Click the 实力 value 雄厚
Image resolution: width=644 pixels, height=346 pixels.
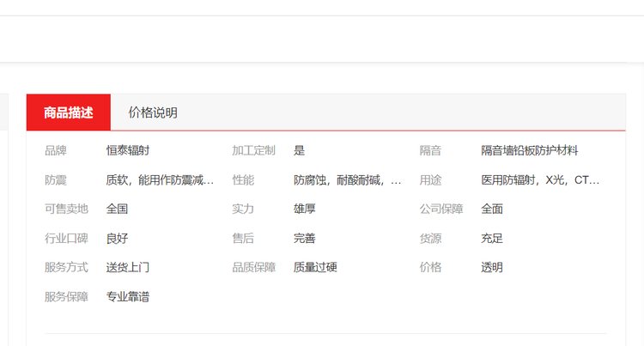tap(304, 209)
